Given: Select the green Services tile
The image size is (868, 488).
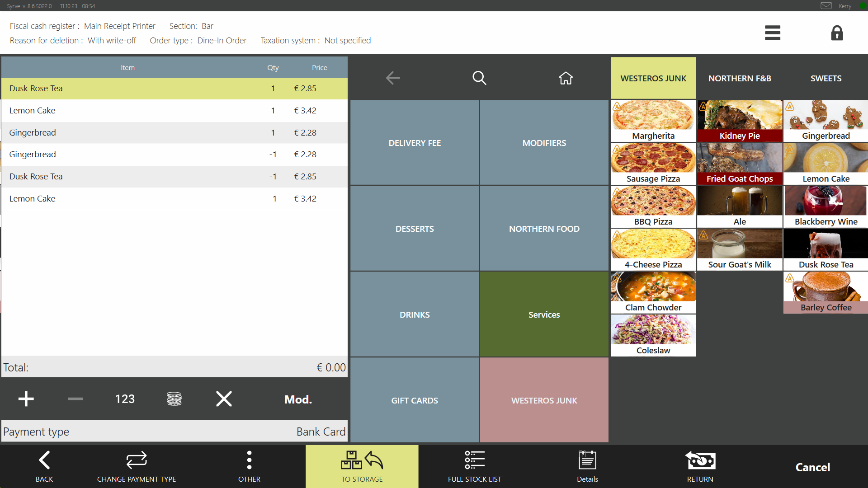Looking at the screenshot, I should [544, 314].
